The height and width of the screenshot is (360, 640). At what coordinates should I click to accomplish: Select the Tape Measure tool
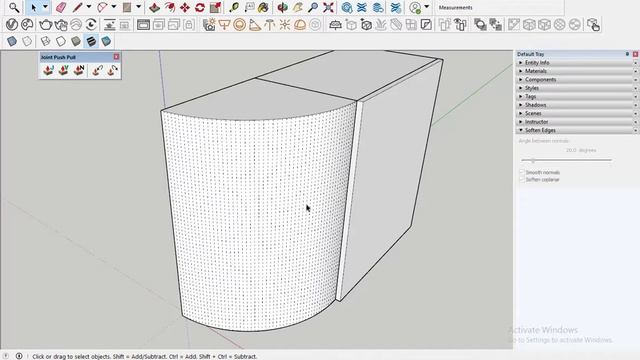click(234, 7)
